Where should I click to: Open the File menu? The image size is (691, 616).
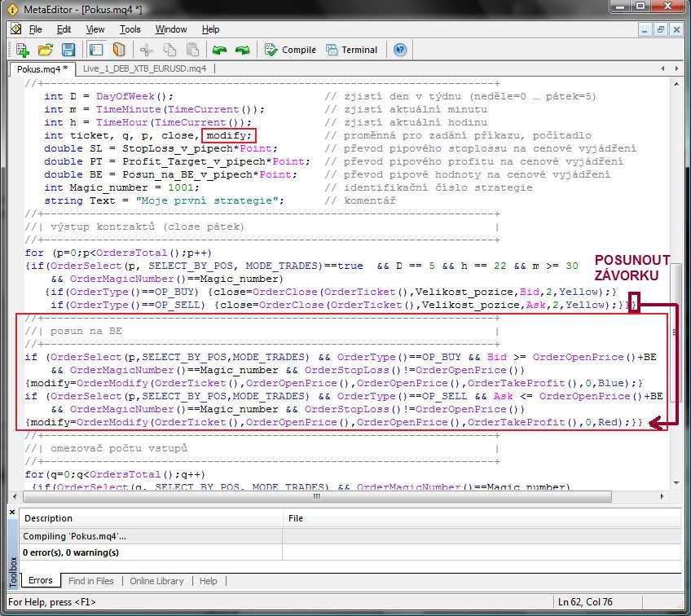(x=35, y=29)
